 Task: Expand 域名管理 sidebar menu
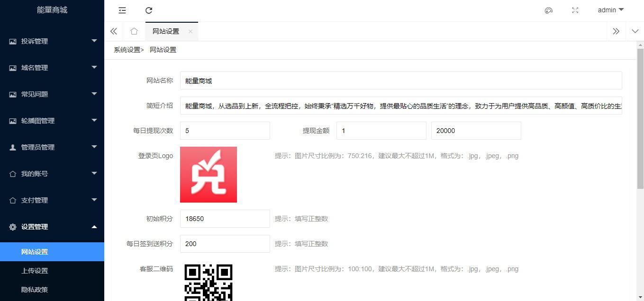pyautogui.click(x=52, y=68)
